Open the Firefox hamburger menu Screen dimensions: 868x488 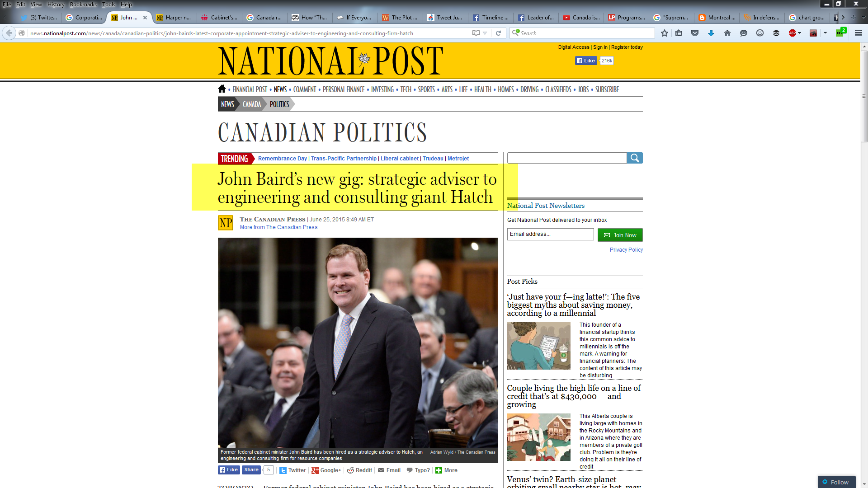859,33
